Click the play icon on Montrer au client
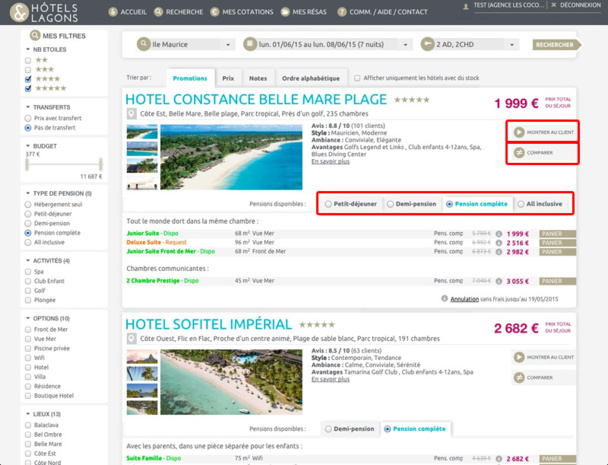Image resolution: width=608 pixels, height=465 pixels. (x=519, y=132)
